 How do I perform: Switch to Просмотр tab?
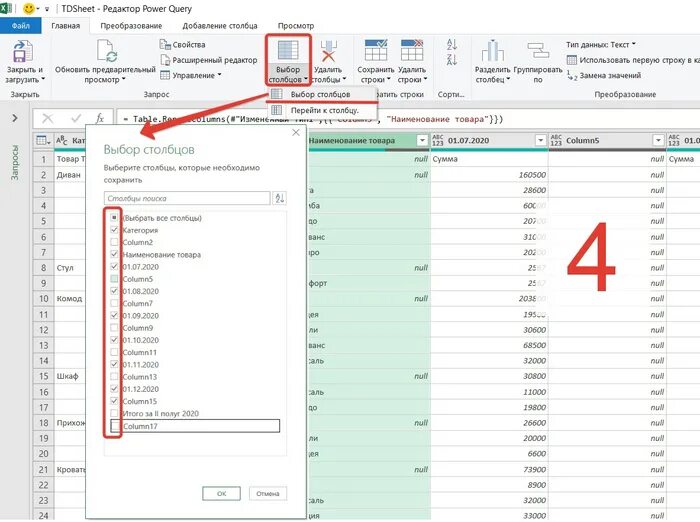click(296, 25)
